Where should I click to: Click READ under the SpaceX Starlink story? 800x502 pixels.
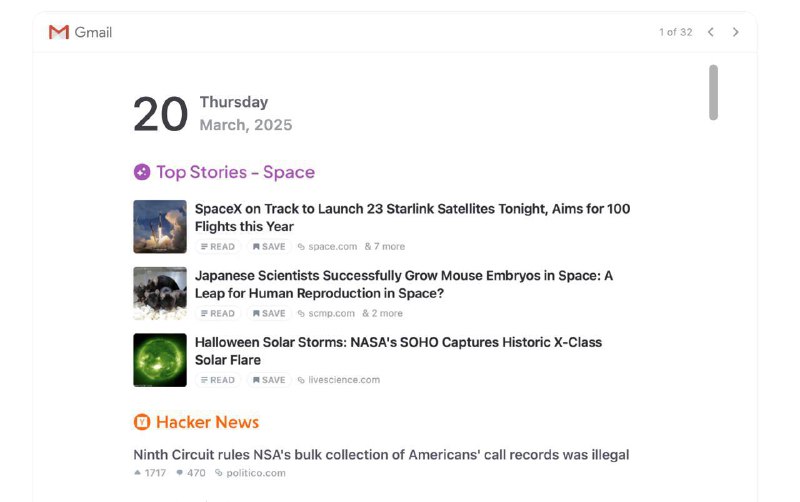[218, 246]
